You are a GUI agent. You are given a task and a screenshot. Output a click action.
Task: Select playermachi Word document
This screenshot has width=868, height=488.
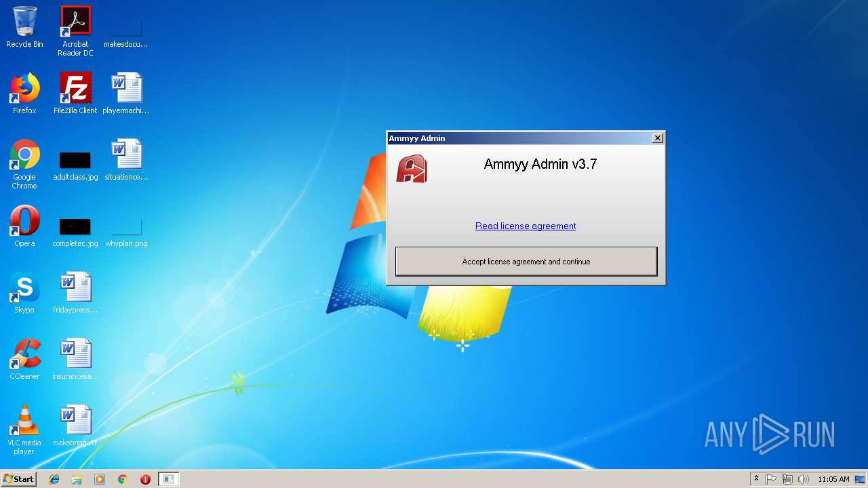[126, 94]
